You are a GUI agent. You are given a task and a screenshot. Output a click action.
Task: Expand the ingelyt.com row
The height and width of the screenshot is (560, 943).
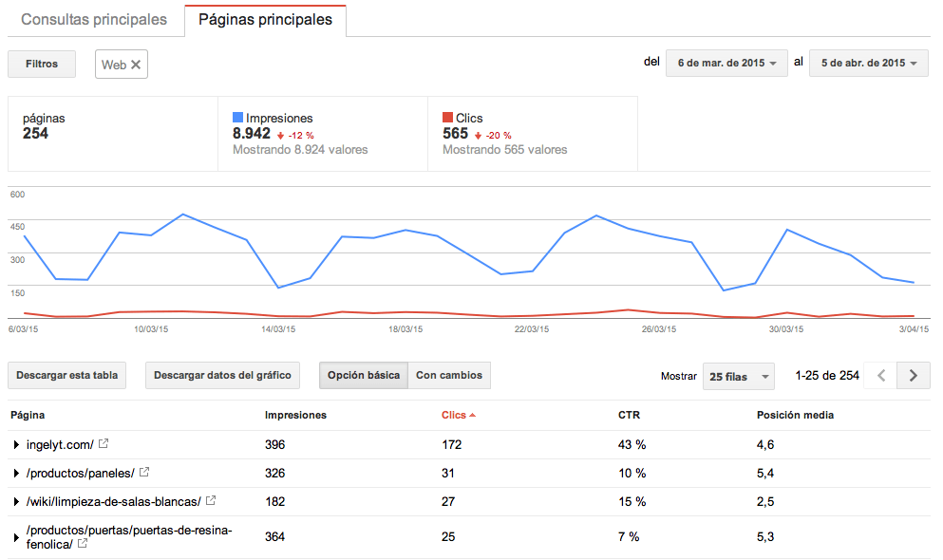pyautogui.click(x=16, y=445)
